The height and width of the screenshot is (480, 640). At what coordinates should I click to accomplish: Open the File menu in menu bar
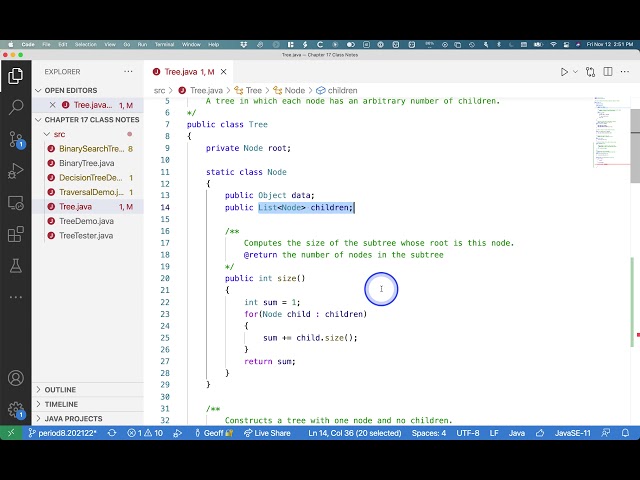pos(46,44)
